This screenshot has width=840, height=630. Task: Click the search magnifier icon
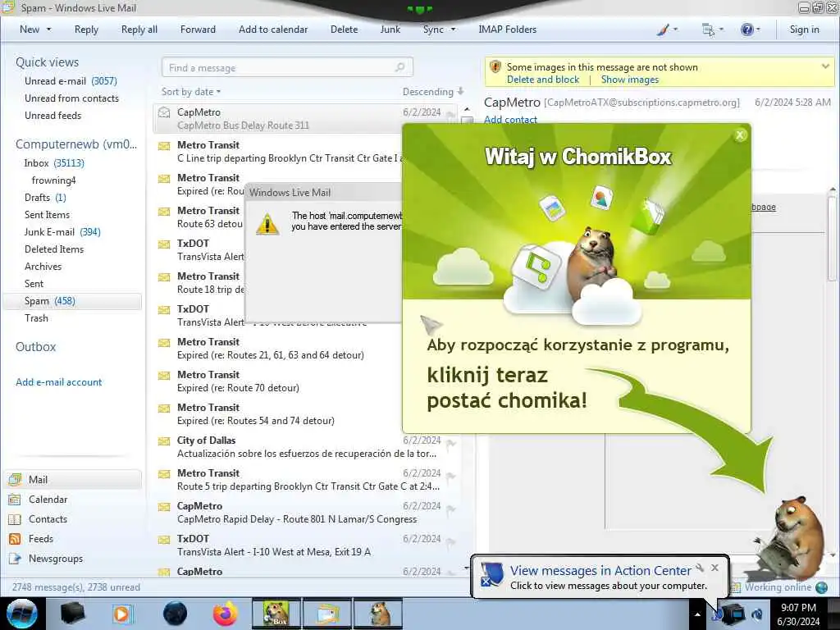point(400,67)
